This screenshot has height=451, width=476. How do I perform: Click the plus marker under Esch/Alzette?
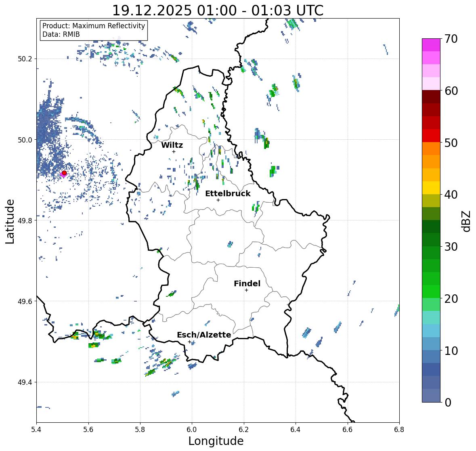190,342
